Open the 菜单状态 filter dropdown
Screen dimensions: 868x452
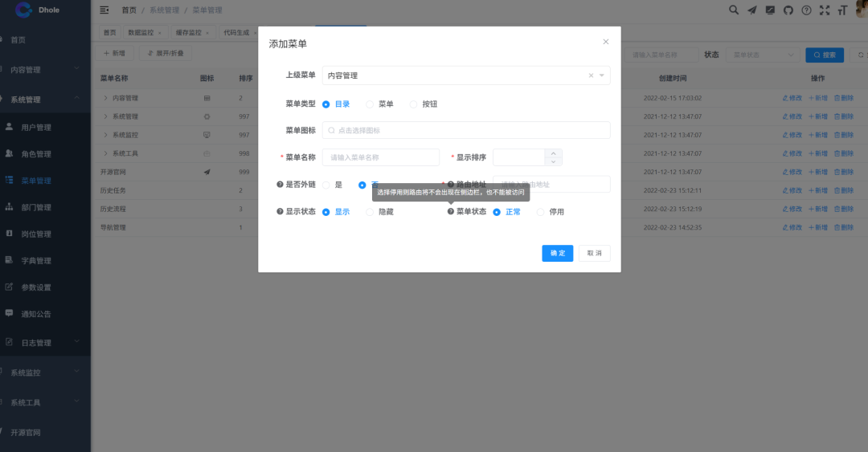pos(762,55)
